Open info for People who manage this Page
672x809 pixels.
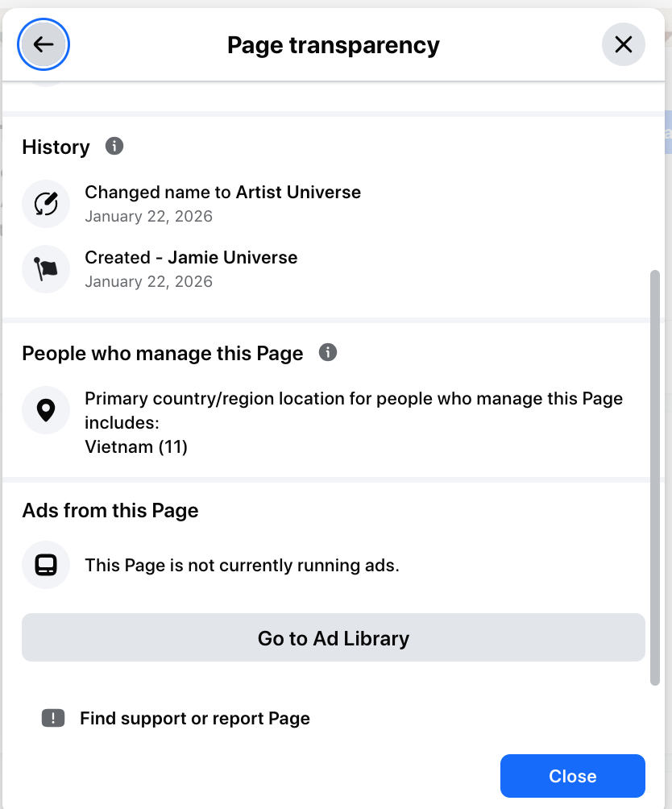327,353
